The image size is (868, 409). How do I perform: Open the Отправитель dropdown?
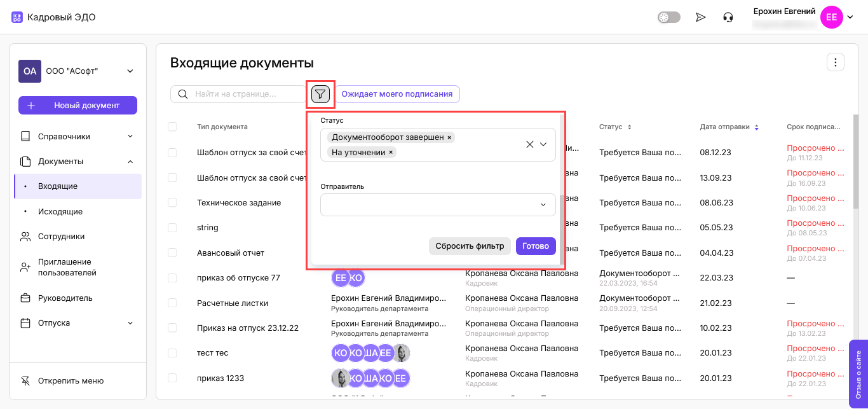[x=438, y=205]
